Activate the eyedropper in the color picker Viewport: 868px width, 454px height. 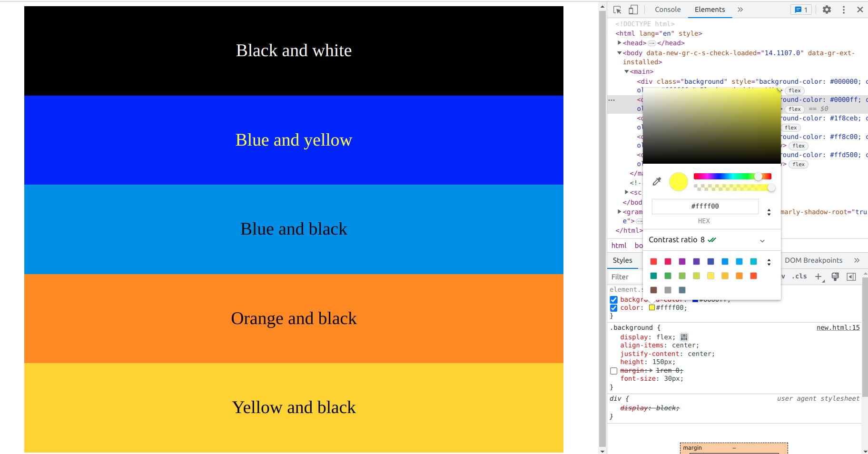pyautogui.click(x=657, y=181)
